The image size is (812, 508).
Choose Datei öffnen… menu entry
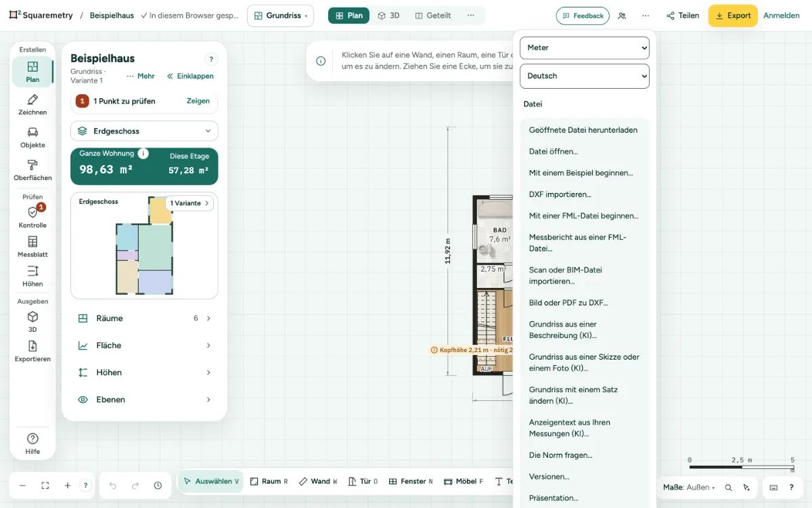(x=585, y=152)
